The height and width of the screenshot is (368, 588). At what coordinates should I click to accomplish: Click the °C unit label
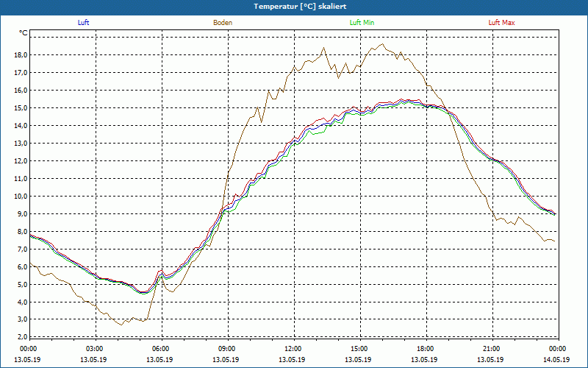[x=24, y=33]
